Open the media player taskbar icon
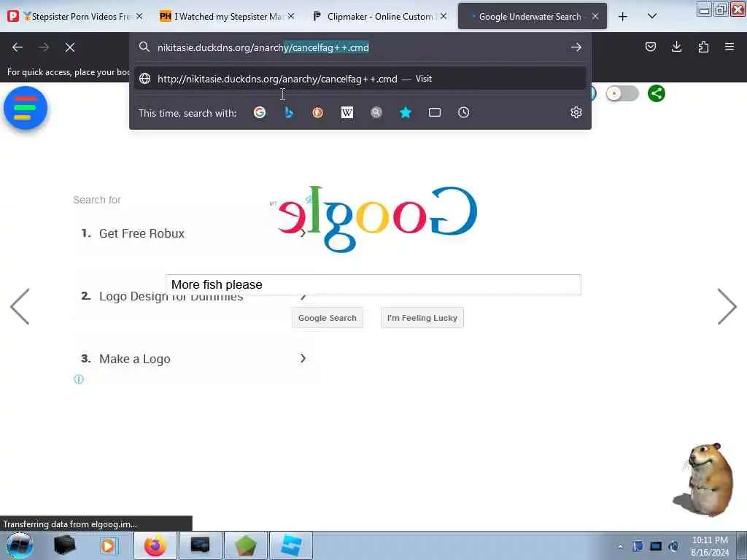The width and height of the screenshot is (747, 560). 109,545
